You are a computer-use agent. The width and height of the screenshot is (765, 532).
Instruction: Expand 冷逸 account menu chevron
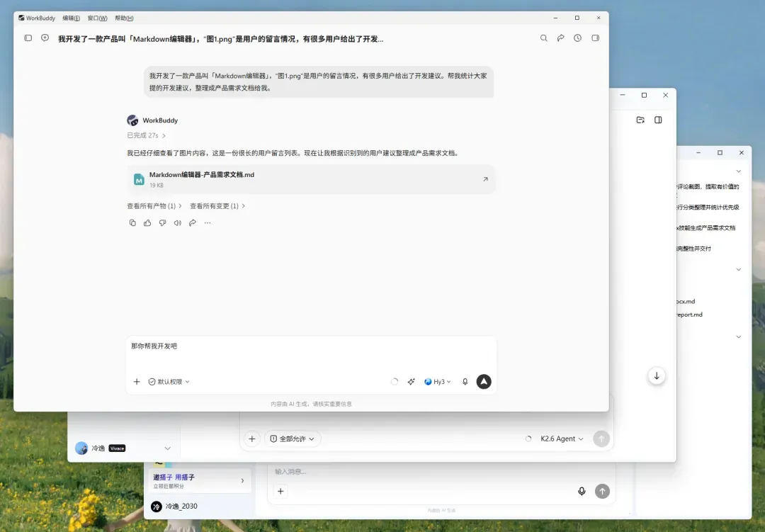[x=167, y=448]
